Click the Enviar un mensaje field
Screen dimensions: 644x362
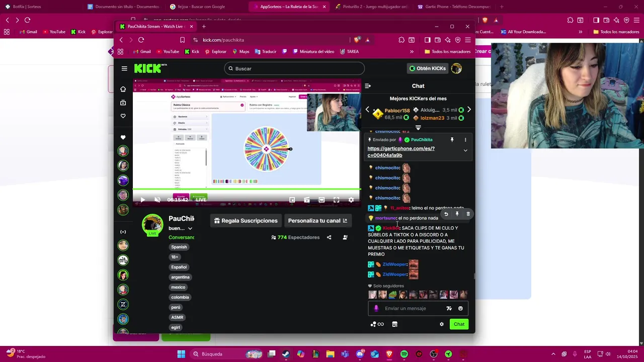tap(418, 308)
